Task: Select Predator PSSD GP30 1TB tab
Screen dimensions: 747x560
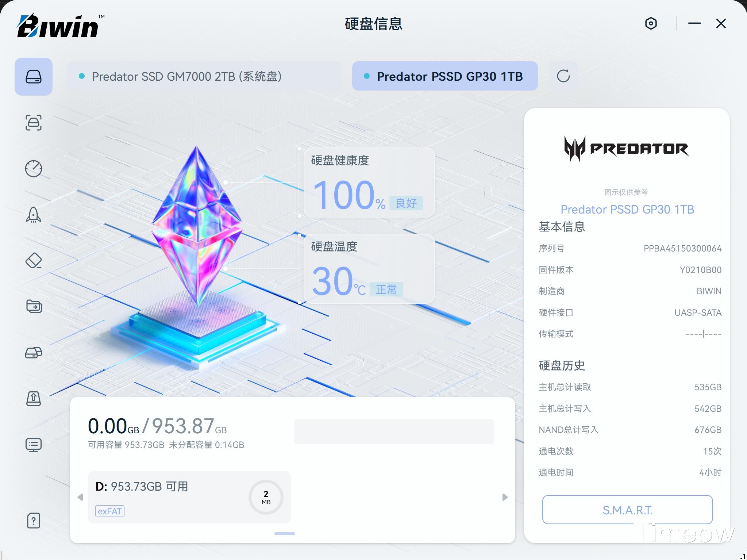Action: (445, 76)
